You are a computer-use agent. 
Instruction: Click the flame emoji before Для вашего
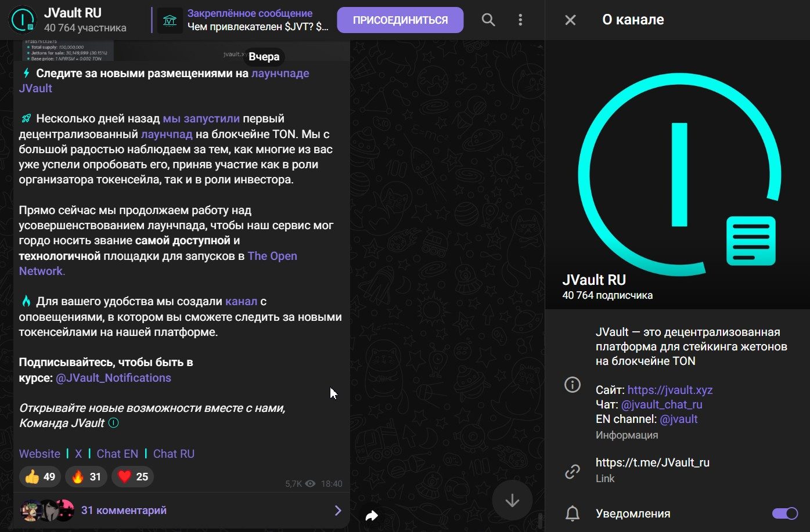point(26,301)
